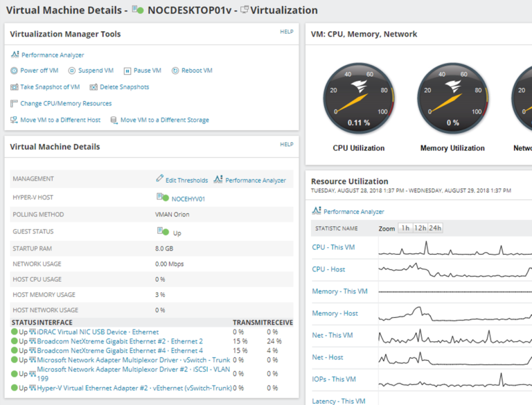Image resolution: width=532 pixels, height=405 pixels.
Task: Open Memory - This VM statistic
Action: 339,291
